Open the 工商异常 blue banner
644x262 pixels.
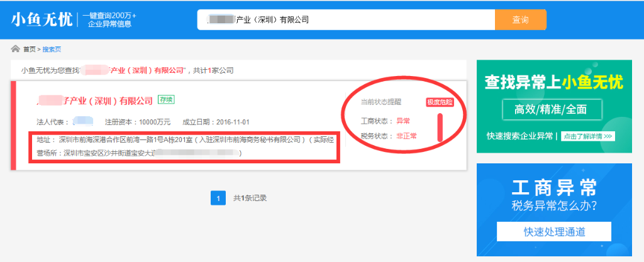[554, 210]
